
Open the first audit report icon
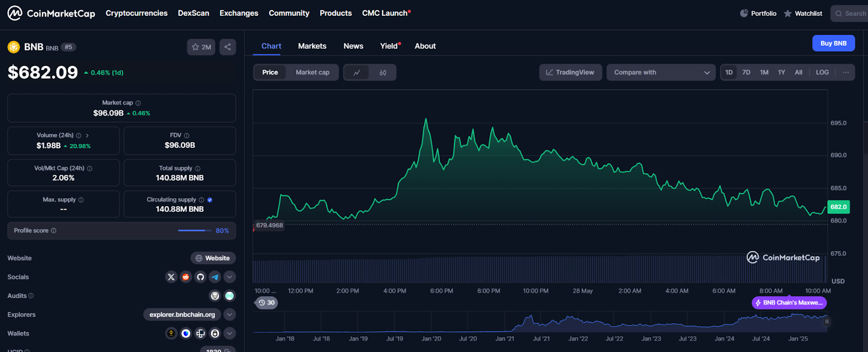click(x=215, y=296)
